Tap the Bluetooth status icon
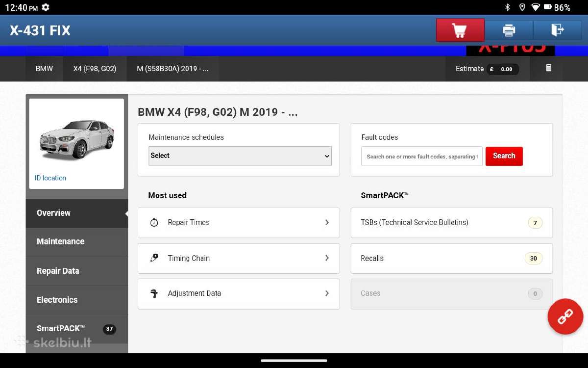This screenshot has height=368, width=588. pos(508,7)
